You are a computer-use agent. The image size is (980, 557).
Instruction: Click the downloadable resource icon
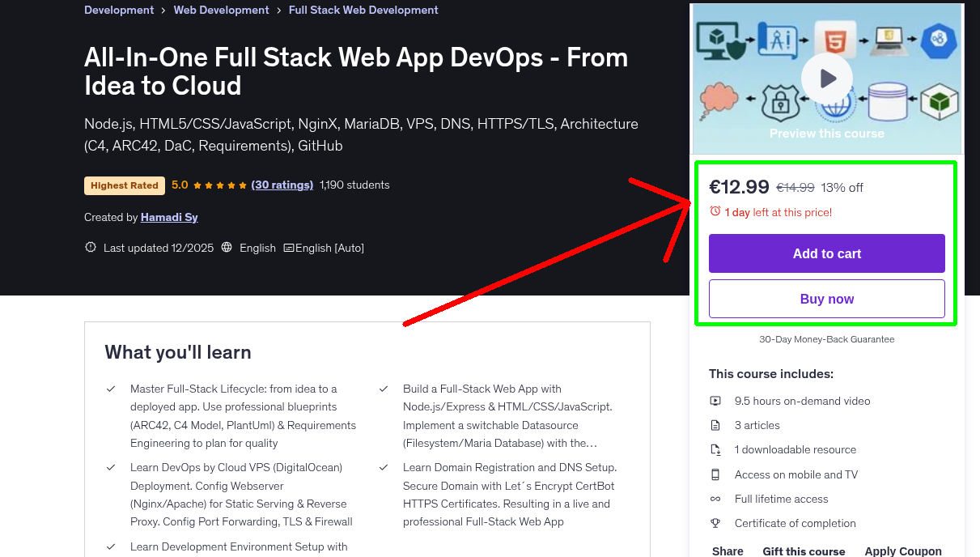[x=715, y=449]
